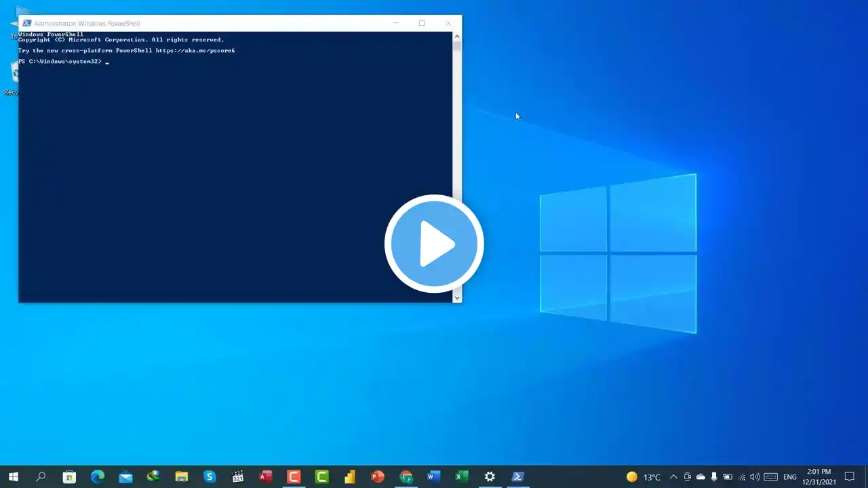This screenshot has height=488, width=868.
Task: Select PowerShell in the taskbar
Action: pyautogui.click(x=517, y=476)
